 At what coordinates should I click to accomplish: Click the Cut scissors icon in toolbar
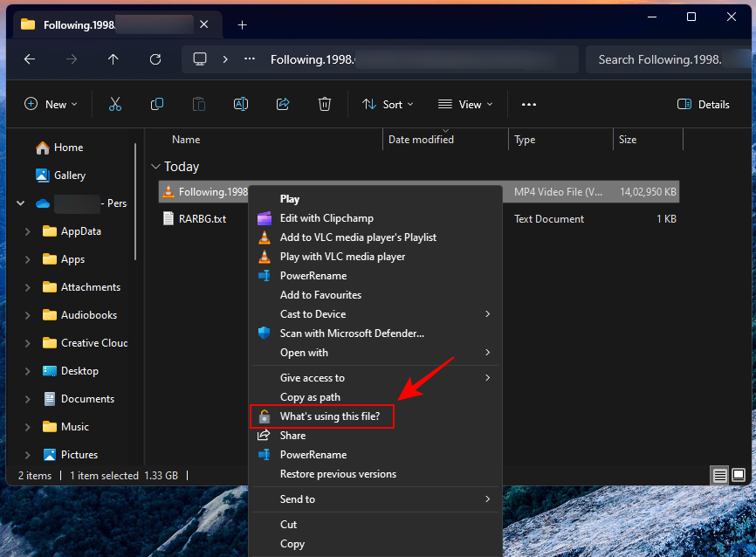tap(114, 104)
